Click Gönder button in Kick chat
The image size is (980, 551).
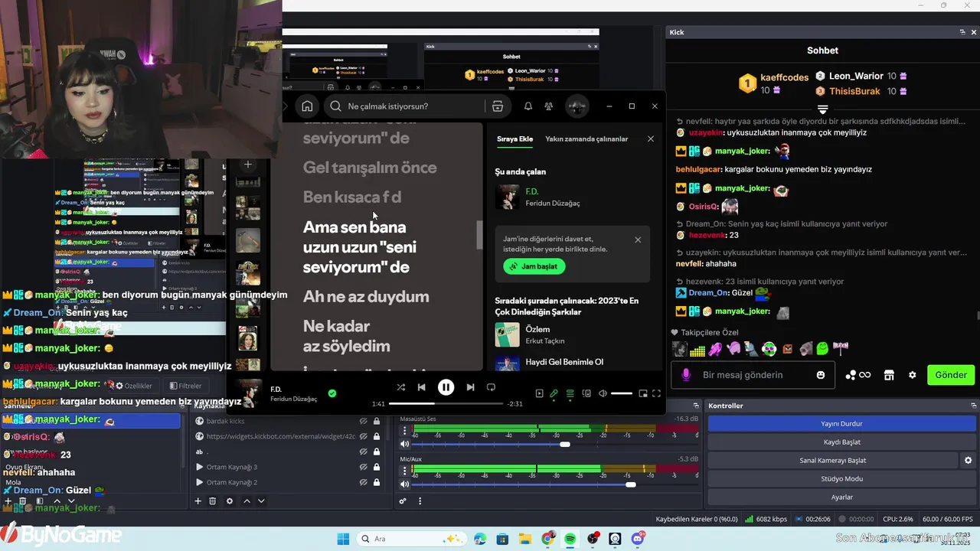(951, 375)
